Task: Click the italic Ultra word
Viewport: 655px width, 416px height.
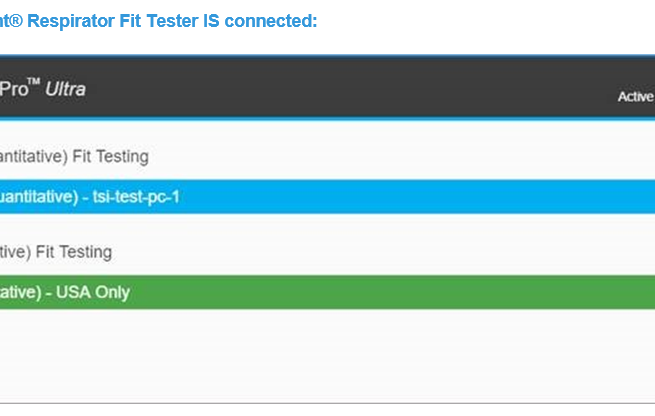Action: point(66,89)
